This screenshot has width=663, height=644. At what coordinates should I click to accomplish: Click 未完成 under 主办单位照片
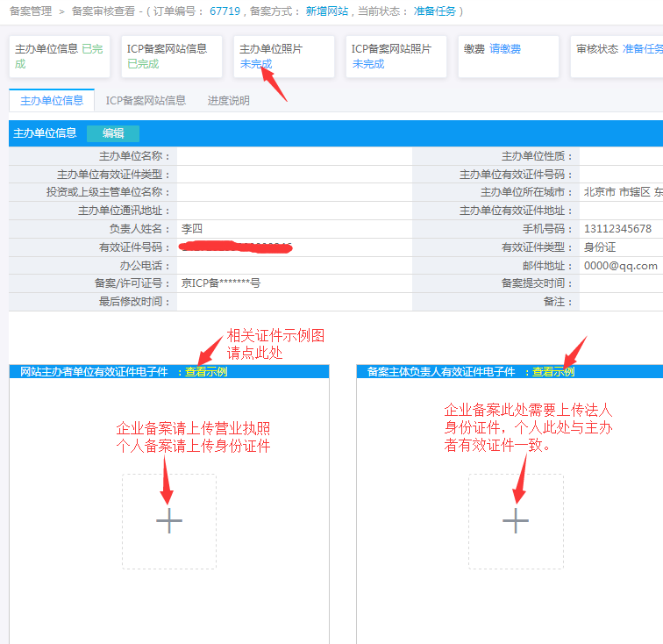[x=256, y=64]
